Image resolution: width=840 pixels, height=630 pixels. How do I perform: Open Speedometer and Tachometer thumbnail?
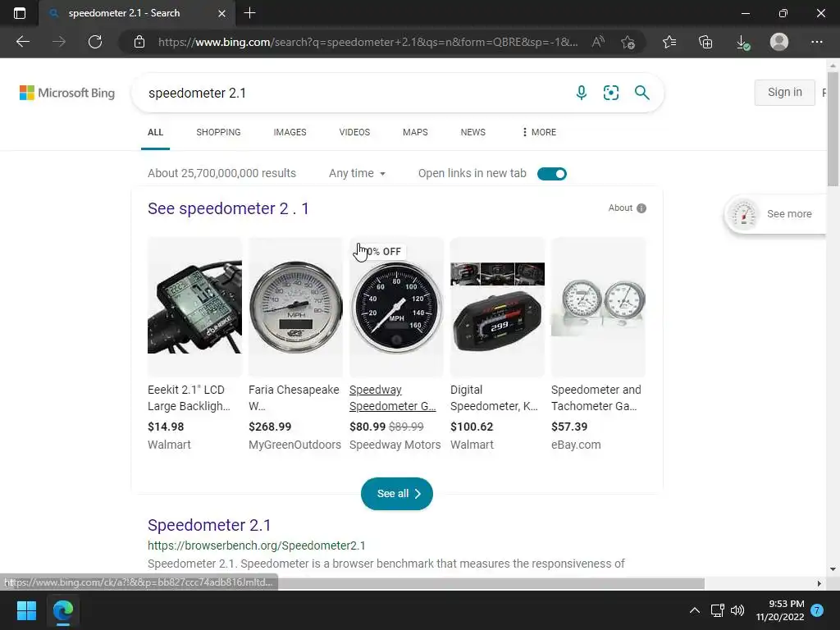pyautogui.click(x=598, y=307)
